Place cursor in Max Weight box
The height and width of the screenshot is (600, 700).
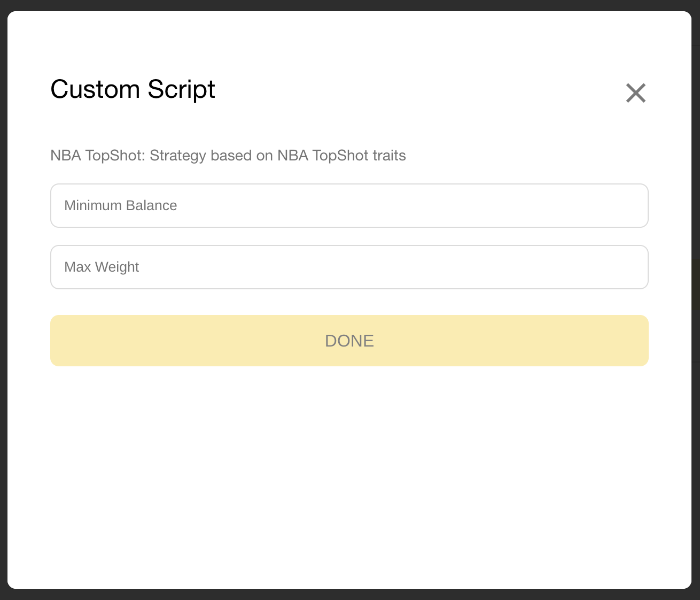click(x=349, y=267)
